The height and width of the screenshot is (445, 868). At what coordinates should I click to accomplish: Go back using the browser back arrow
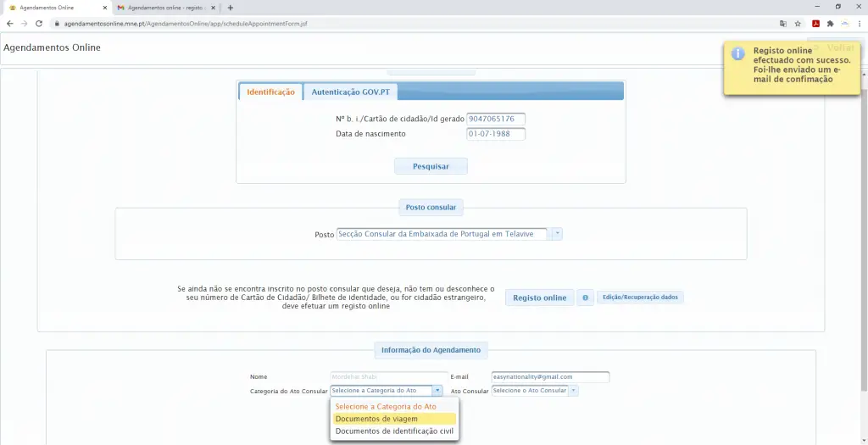[10, 24]
